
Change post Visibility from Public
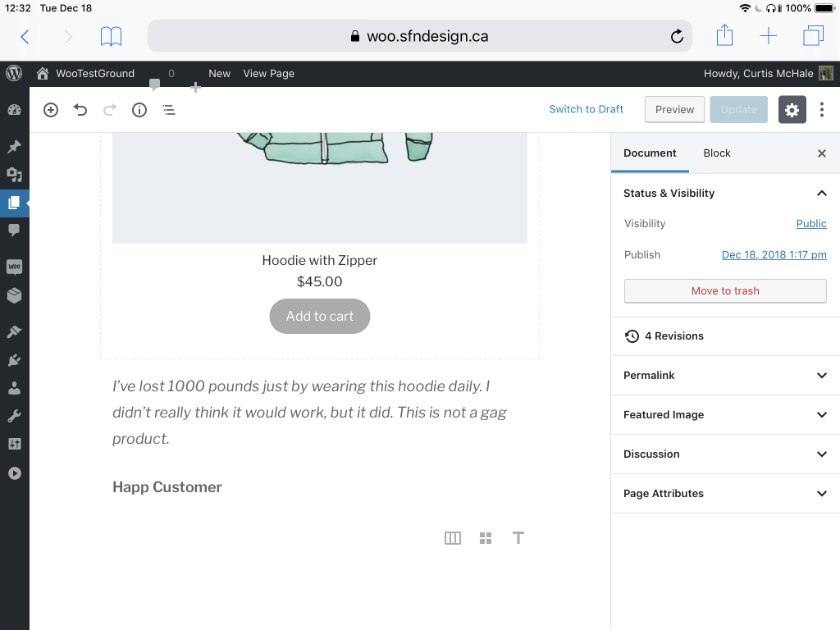click(811, 223)
